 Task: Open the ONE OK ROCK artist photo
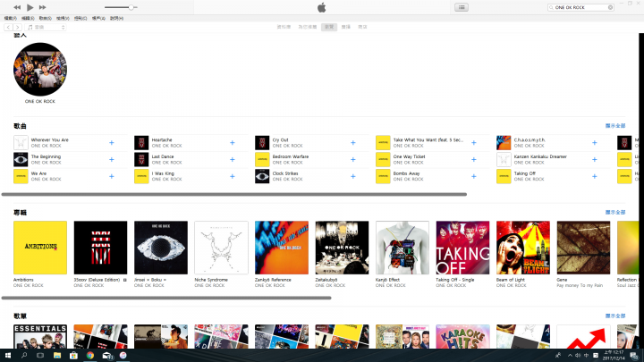pyautogui.click(x=40, y=69)
